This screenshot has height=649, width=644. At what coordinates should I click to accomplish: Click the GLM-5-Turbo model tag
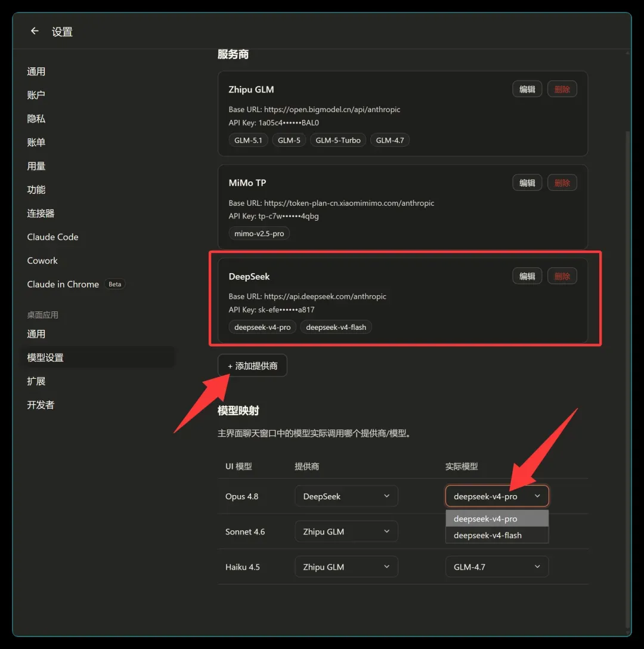click(x=338, y=140)
